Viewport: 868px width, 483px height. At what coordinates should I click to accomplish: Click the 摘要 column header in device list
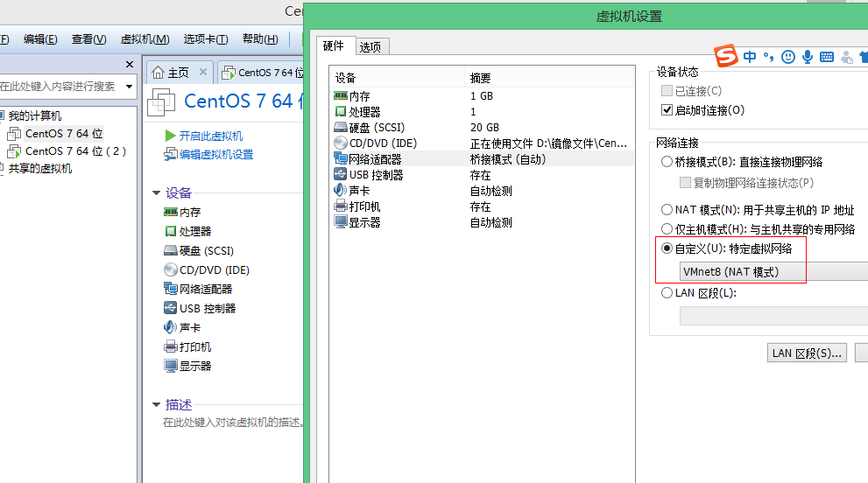(x=480, y=78)
